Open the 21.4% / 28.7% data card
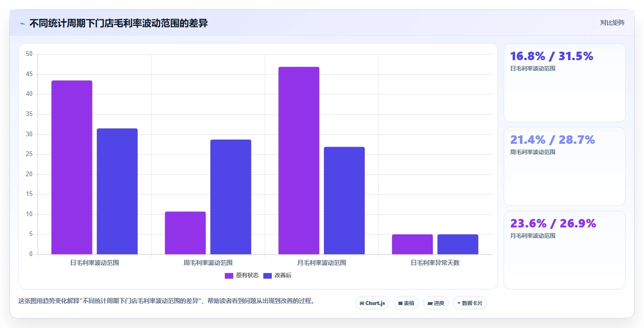Viewport: 644px width, 328px height. 564,166
